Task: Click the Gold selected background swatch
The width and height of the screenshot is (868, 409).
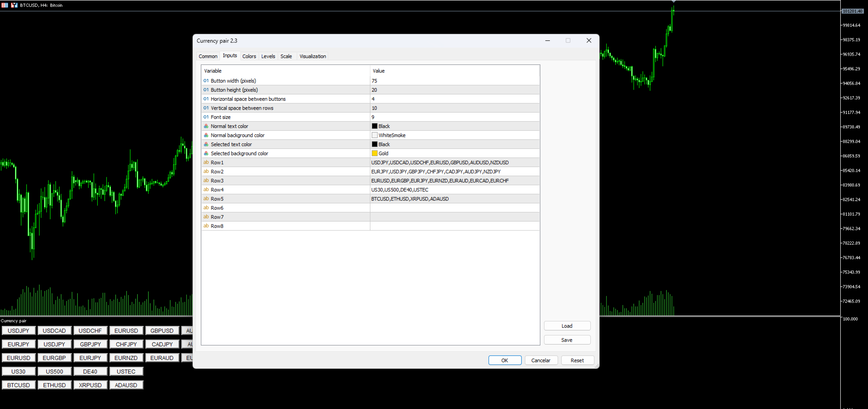Action: pyautogui.click(x=375, y=153)
